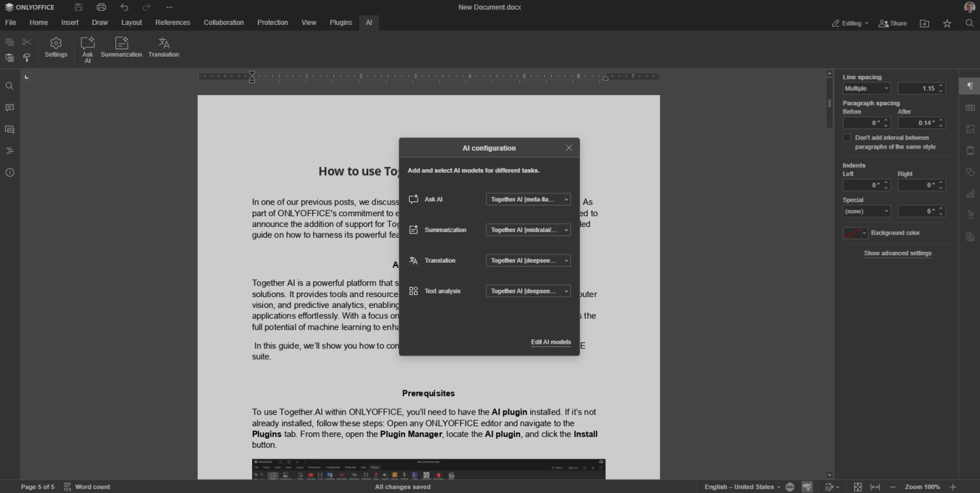This screenshot has width=980, height=493.
Task: Redo the last action
Action: pyautogui.click(x=147, y=7)
